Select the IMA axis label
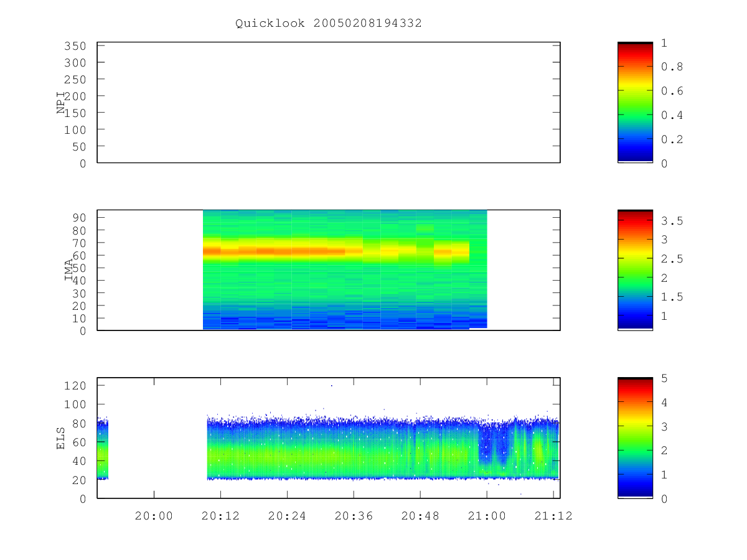Image resolution: width=747 pixels, height=560 pixels. (69, 271)
